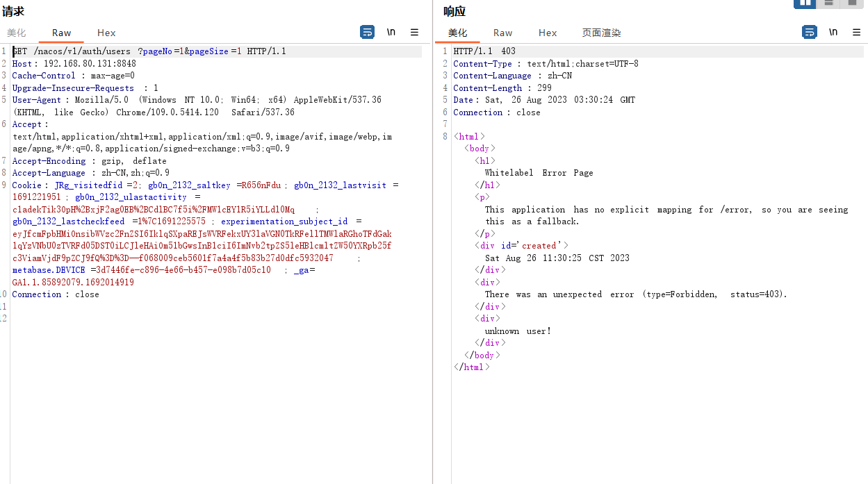Switch to top-bottom stacked layout view
The image size is (868, 484).
pos(828,3)
